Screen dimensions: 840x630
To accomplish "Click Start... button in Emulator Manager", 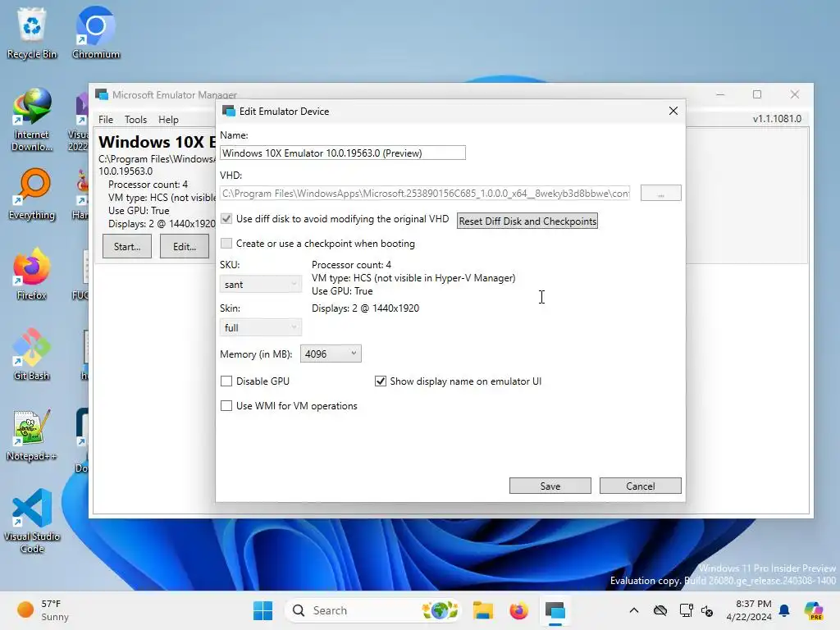I will 127,246.
